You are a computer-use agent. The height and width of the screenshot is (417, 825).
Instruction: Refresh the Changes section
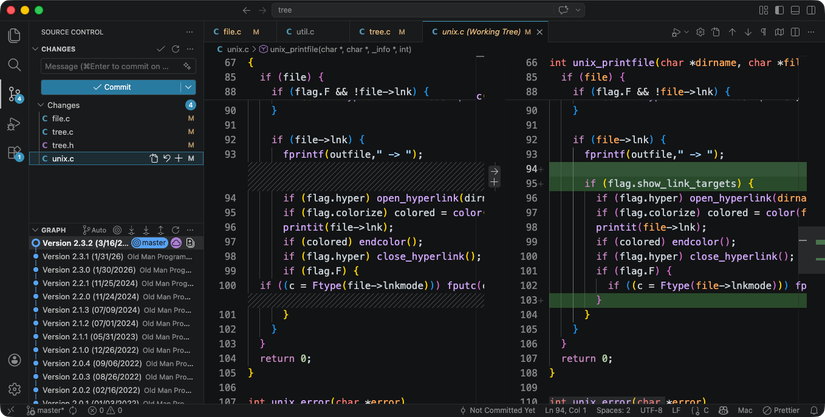pyautogui.click(x=175, y=49)
